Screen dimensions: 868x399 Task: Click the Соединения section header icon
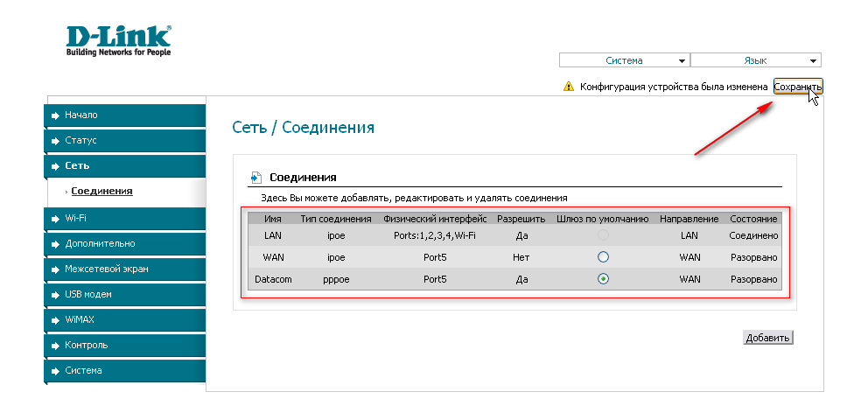pos(255,178)
